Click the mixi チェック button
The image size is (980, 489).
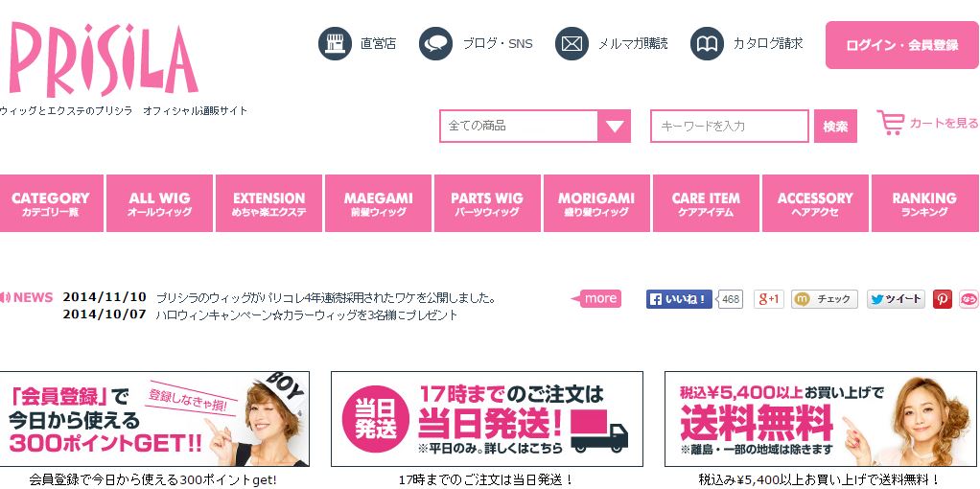tap(825, 299)
